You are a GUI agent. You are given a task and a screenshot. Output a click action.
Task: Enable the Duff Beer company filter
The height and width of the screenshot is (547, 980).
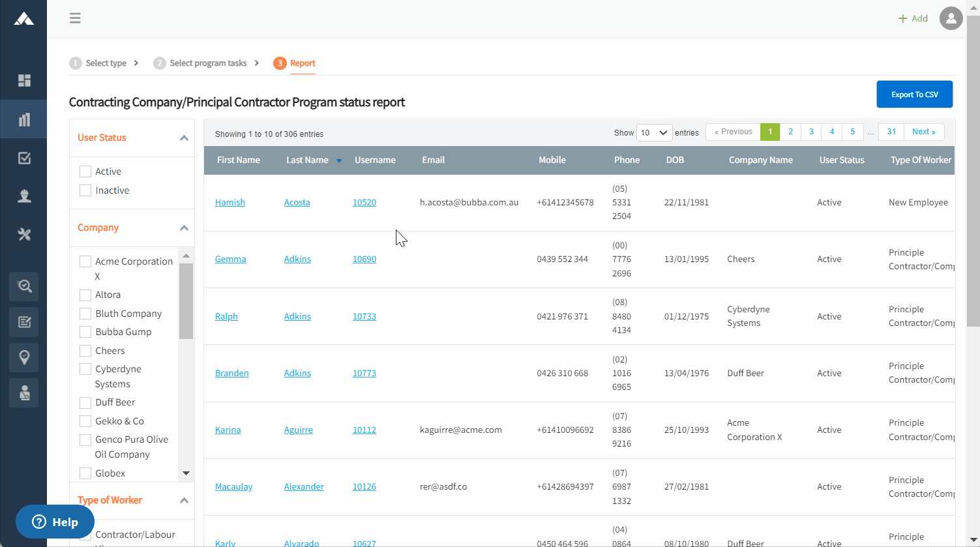pyautogui.click(x=85, y=402)
